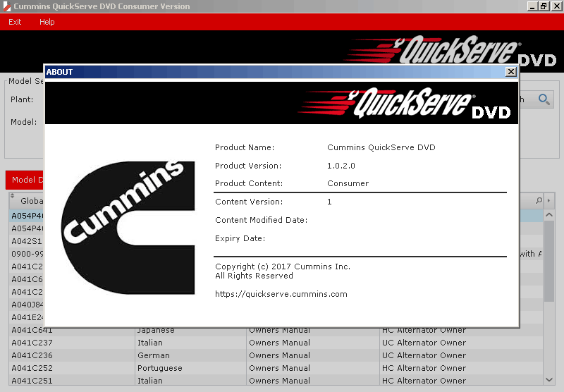This screenshot has width=564, height=392.
Task: Click the small search icon in table header
Action: [x=539, y=200]
